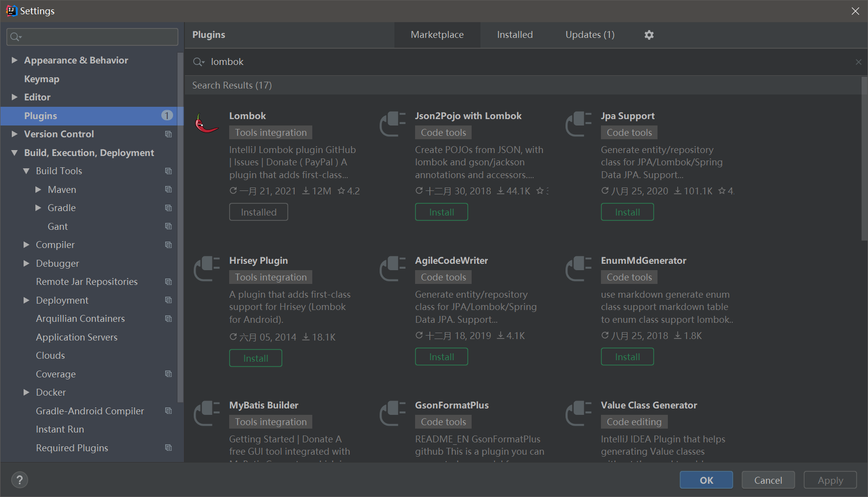Image resolution: width=868 pixels, height=497 pixels.
Task: Click the project-level icon beside Compiler
Action: [x=168, y=245]
